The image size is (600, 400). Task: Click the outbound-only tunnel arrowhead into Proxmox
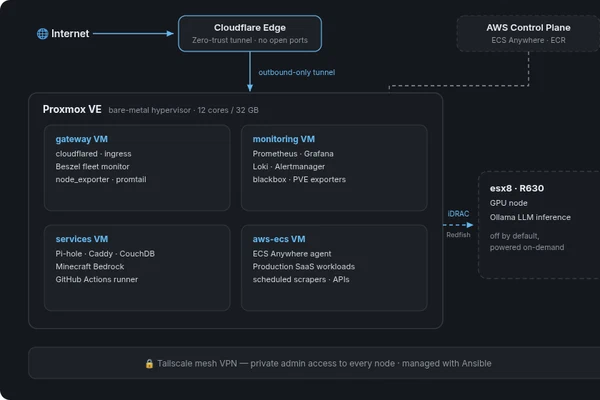pyautogui.click(x=250, y=88)
